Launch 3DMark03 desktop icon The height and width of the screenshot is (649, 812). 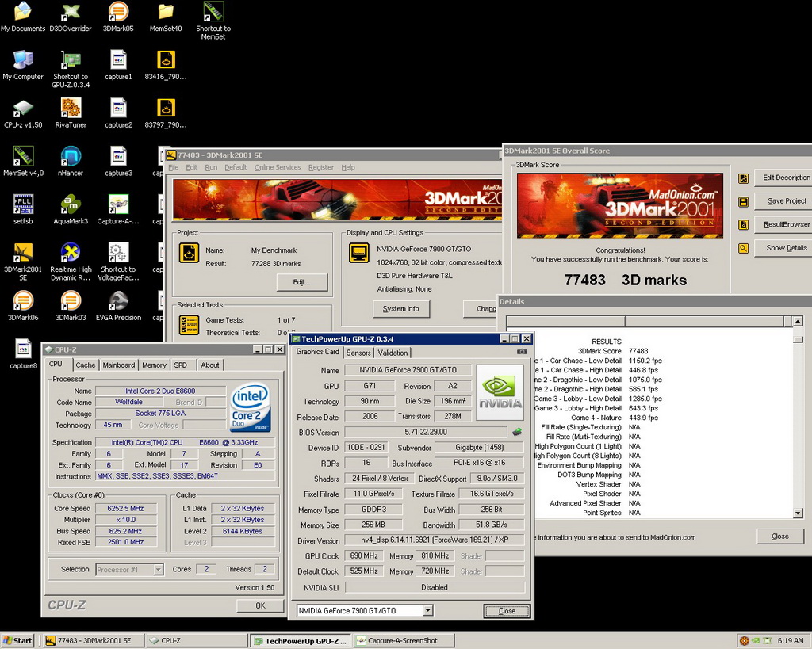[x=71, y=306]
